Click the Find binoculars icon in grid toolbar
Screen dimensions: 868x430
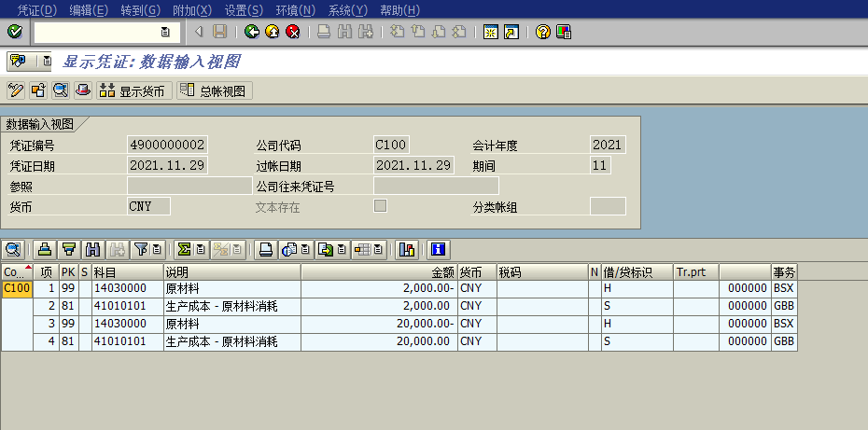(93, 250)
